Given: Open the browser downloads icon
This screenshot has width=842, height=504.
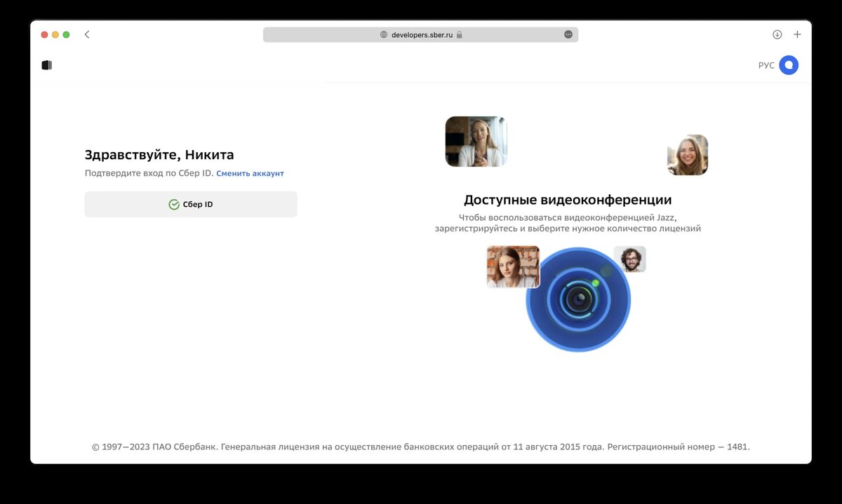Looking at the screenshot, I should click(x=777, y=34).
